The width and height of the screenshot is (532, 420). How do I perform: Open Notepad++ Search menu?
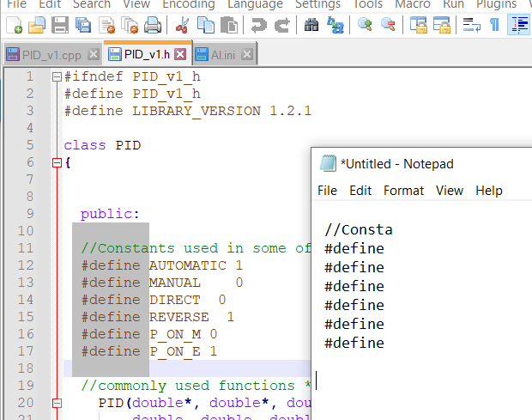92,4
